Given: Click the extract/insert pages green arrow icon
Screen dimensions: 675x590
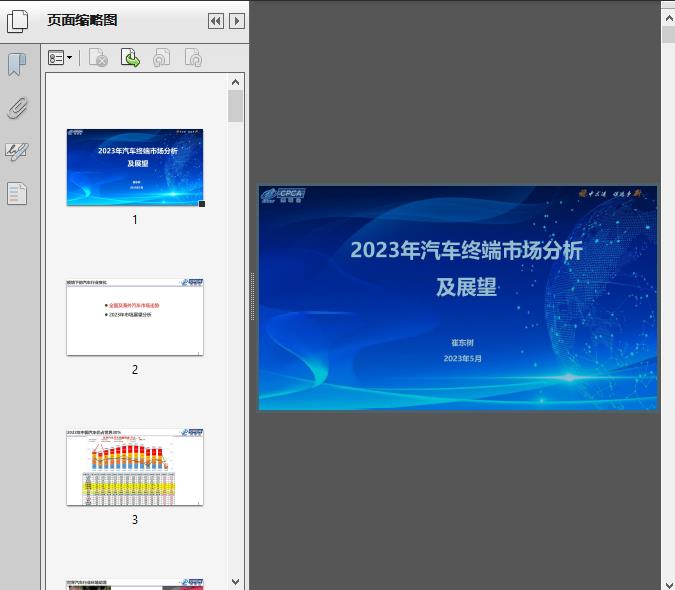Looking at the screenshot, I should [x=130, y=58].
